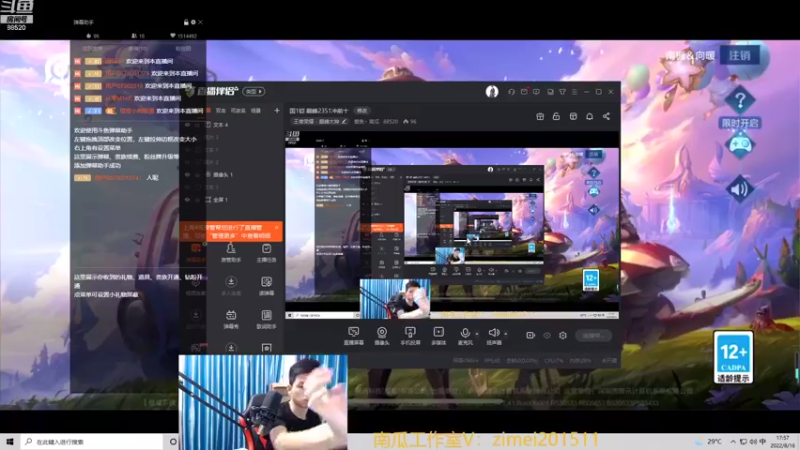This screenshot has height=450, width=800.
Task: Click 修改 beside the stream title
Action: tap(362, 111)
